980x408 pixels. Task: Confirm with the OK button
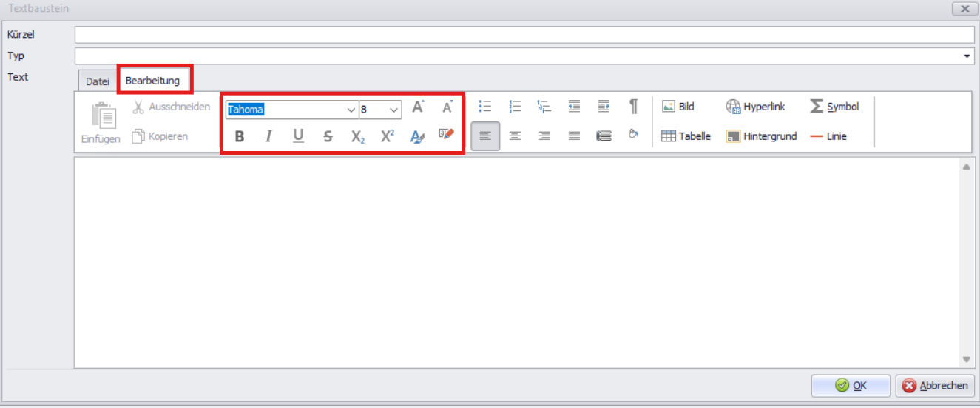[x=851, y=385]
